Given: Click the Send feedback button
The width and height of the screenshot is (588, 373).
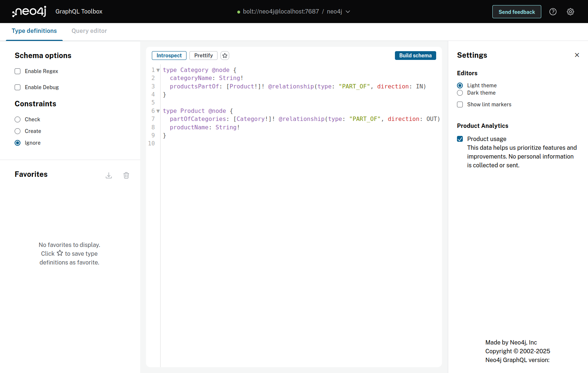Looking at the screenshot, I should (517, 12).
